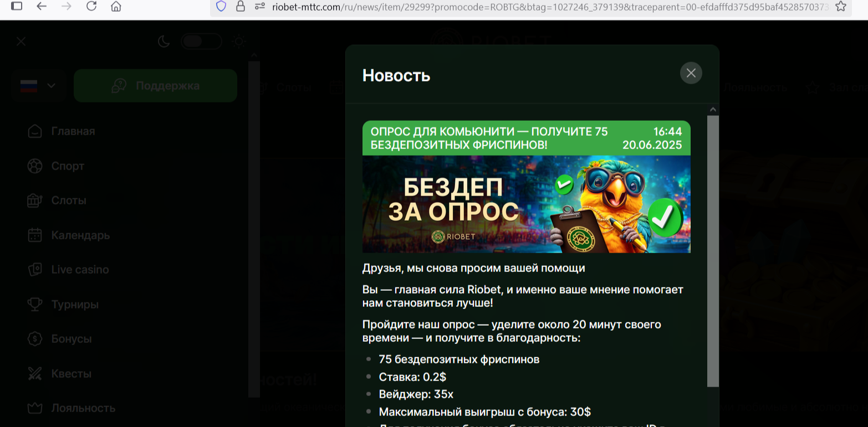This screenshot has height=427, width=868.
Task: Bookmark page with star icon
Action: coord(840,7)
